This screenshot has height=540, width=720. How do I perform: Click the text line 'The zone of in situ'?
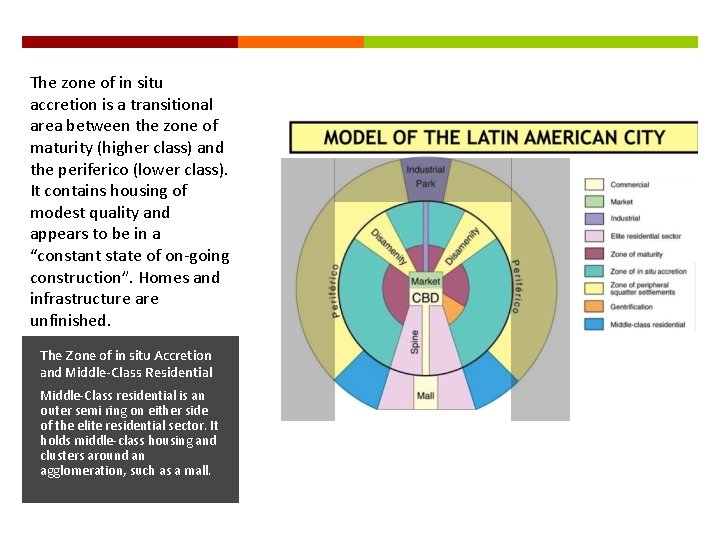coord(96,83)
